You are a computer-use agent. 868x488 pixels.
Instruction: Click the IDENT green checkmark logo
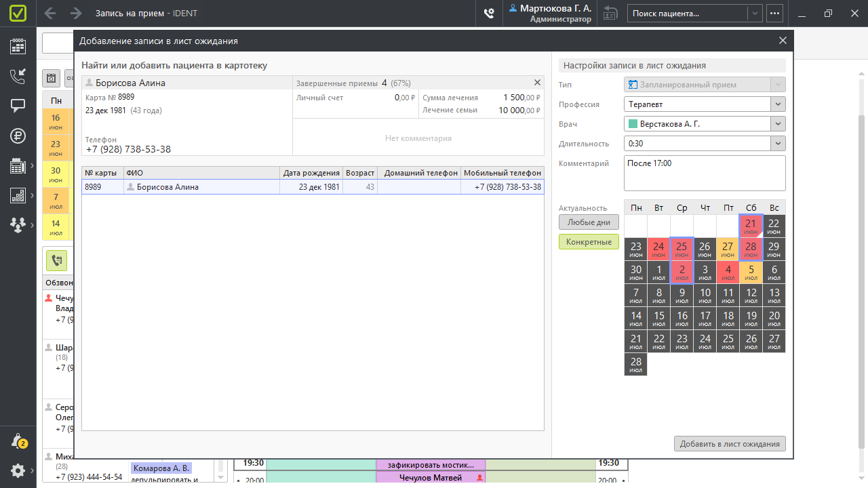18,13
